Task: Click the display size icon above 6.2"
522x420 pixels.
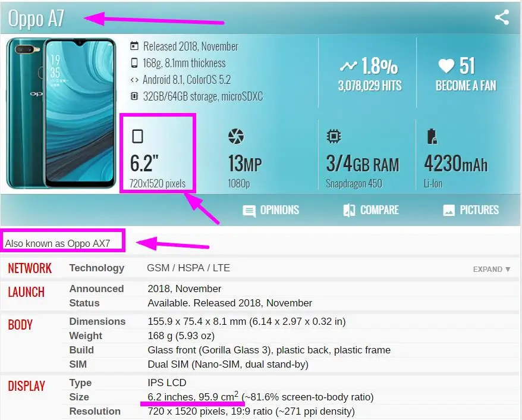Action: (137, 136)
